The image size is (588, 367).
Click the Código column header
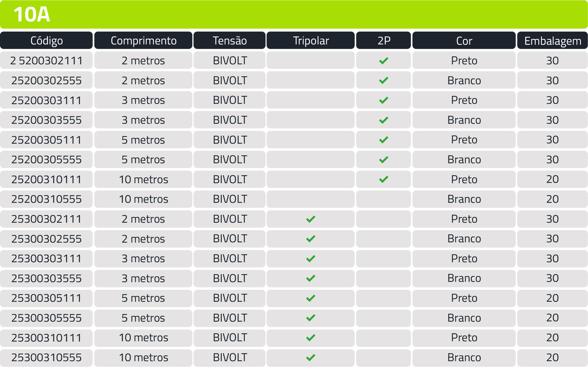[x=46, y=40]
